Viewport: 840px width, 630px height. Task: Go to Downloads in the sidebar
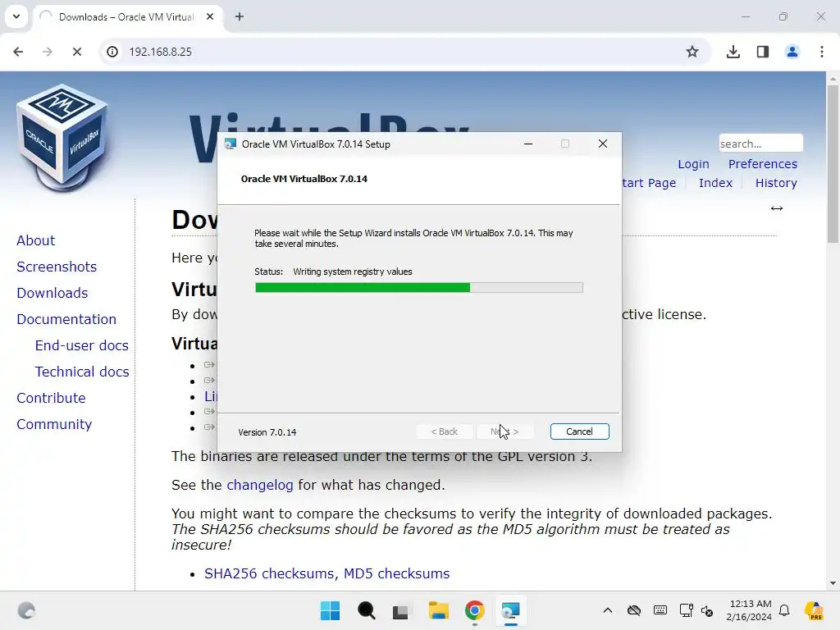point(52,293)
